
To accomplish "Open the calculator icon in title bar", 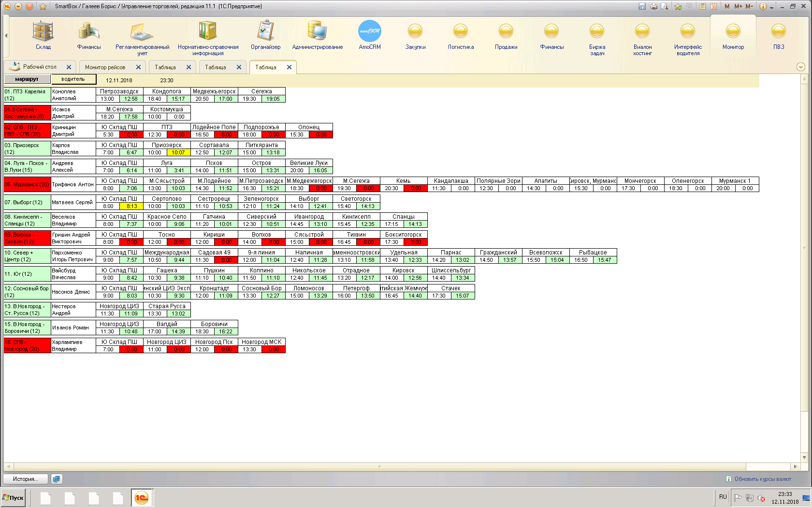I will 702,6.
